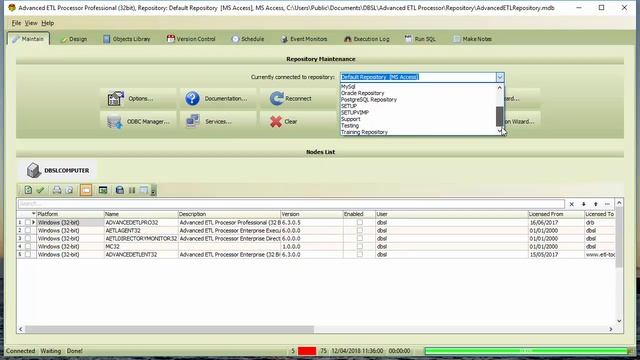Image resolution: width=640 pixels, height=360 pixels.
Task: Click the Services computers icon
Action: [193, 121]
